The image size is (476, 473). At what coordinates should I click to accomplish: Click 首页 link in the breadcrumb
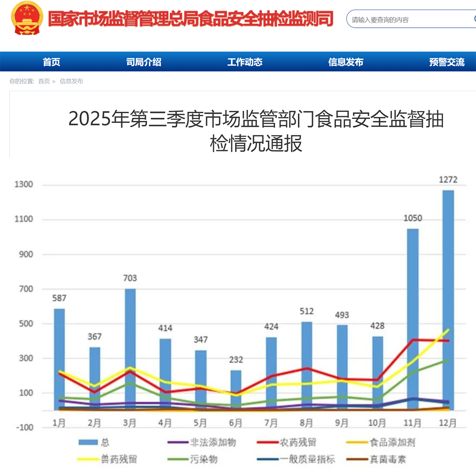coord(44,81)
